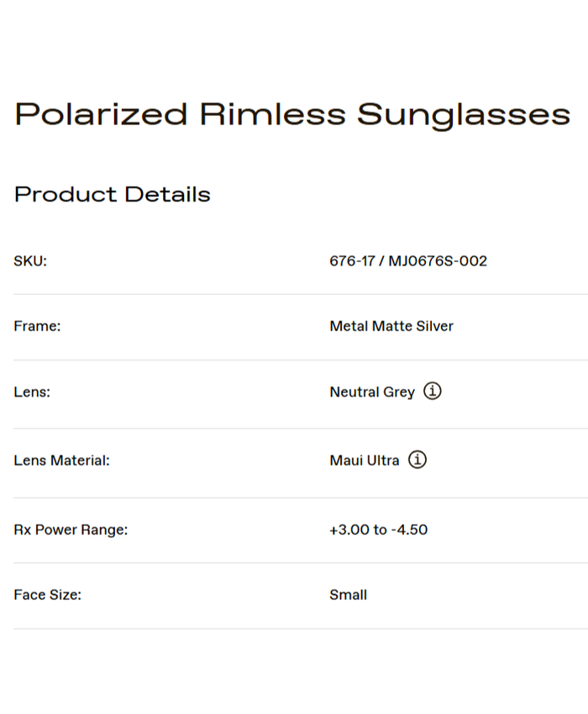Viewport: 588px width, 714px height.
Task: Click the Product Details heading
Action: 113,195
